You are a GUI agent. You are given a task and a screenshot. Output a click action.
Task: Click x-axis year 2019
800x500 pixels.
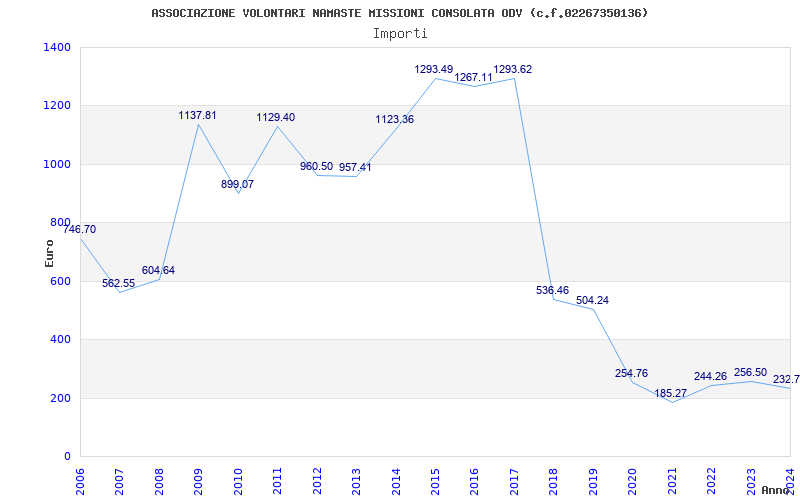593,482
